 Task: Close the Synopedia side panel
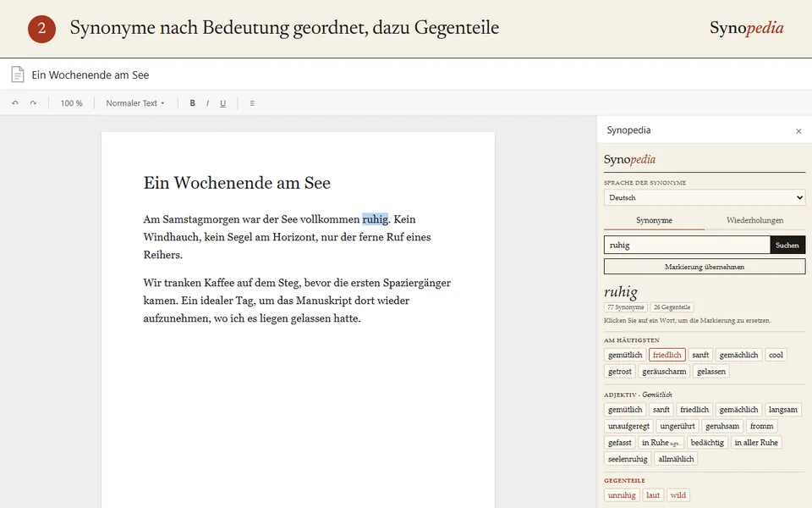click(798, 131)
